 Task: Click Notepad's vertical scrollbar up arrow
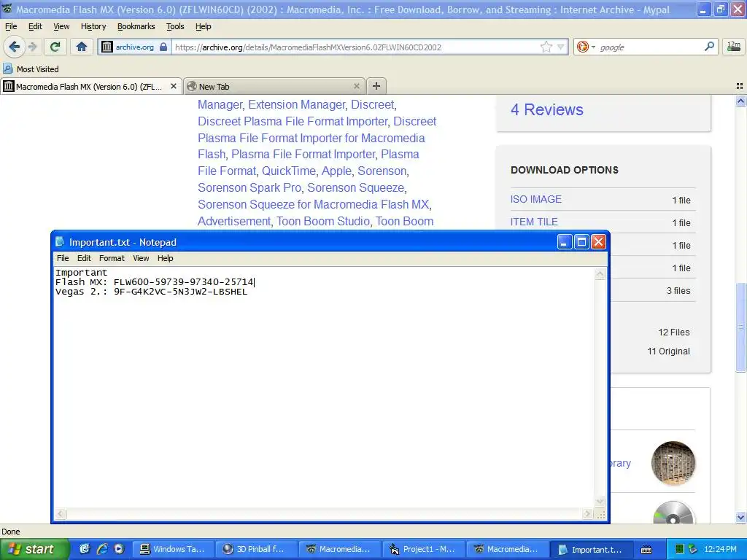(600, 274)
